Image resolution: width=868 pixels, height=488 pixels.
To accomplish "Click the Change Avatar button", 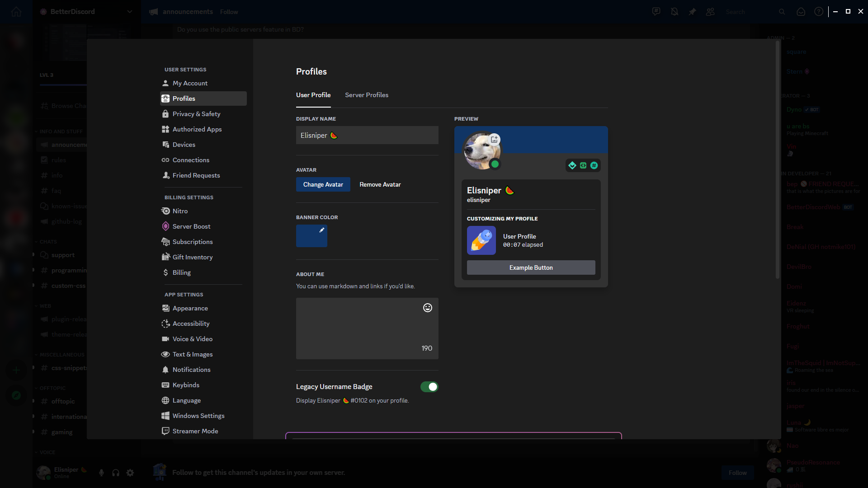I will coord(323,184).
